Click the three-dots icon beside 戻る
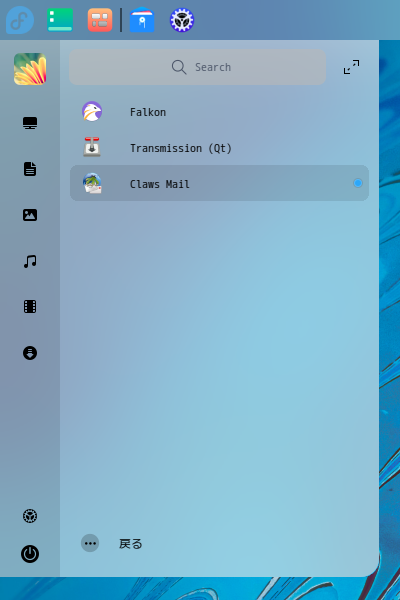 (90, 543)
